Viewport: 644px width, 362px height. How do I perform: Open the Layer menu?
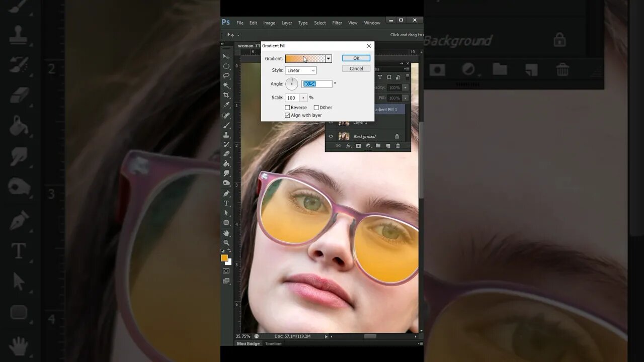(287, 23)
